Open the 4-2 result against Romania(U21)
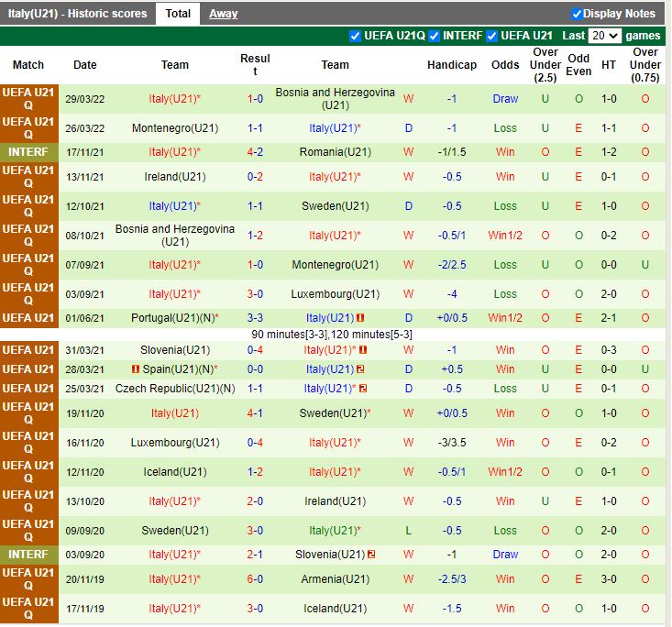 255,152
